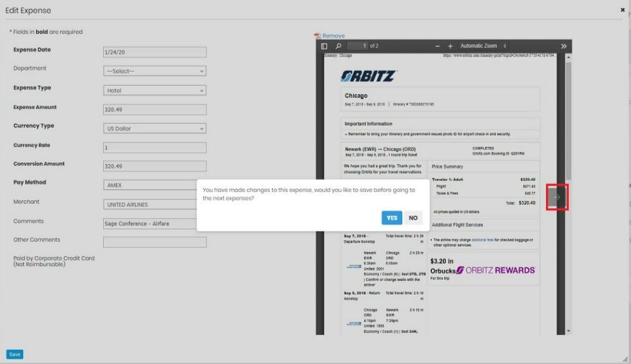Click the dialog resize grip corner
This screenshot has width=631, height=364.
pyautogui.click(x=625, y=359)
